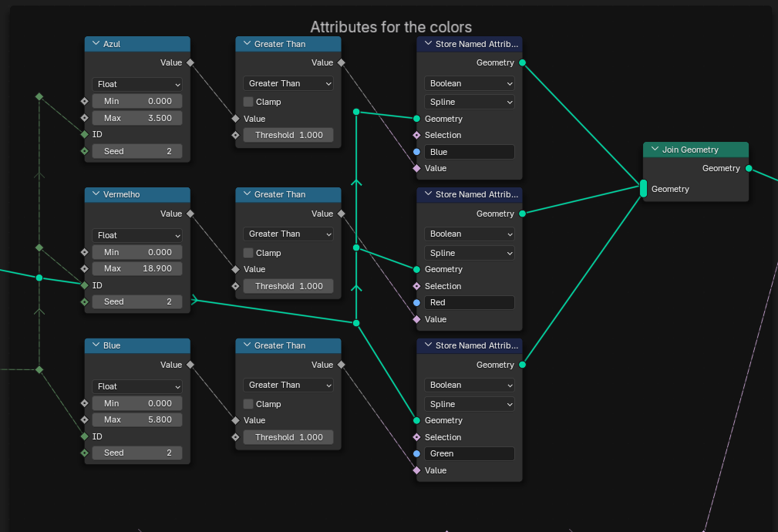Open the Greater Than operation dropdown beside Azul
Viewport: 778px width, 532px height.
pos(288,83)
